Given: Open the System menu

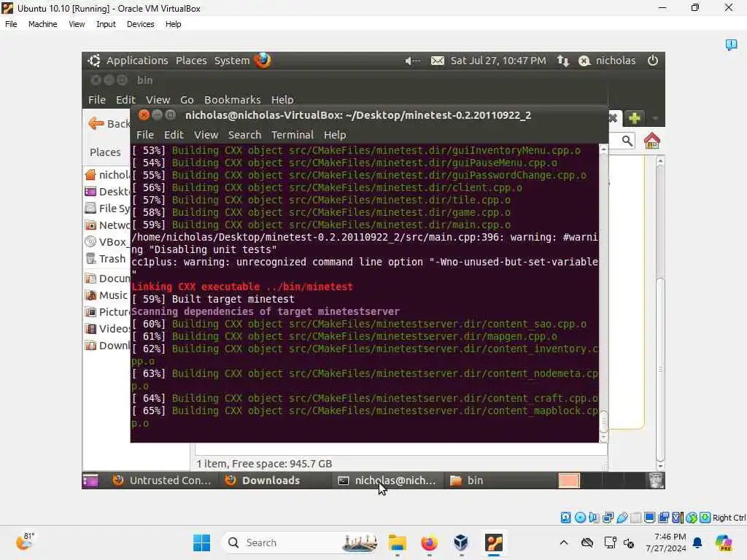Looking at the screenshot, I should pyautogui.click(x=231, y=61).
